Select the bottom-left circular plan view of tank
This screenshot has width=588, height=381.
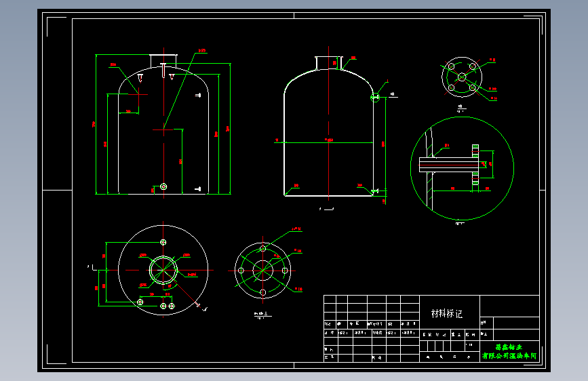pyautogui.click(x=163, y=270)
